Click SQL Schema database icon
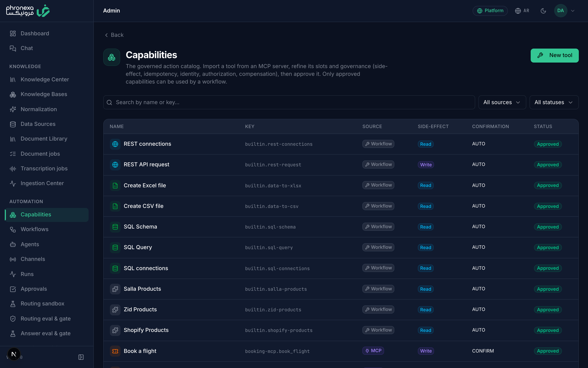Viewport: 588px width, 368px height. (115, 227)
